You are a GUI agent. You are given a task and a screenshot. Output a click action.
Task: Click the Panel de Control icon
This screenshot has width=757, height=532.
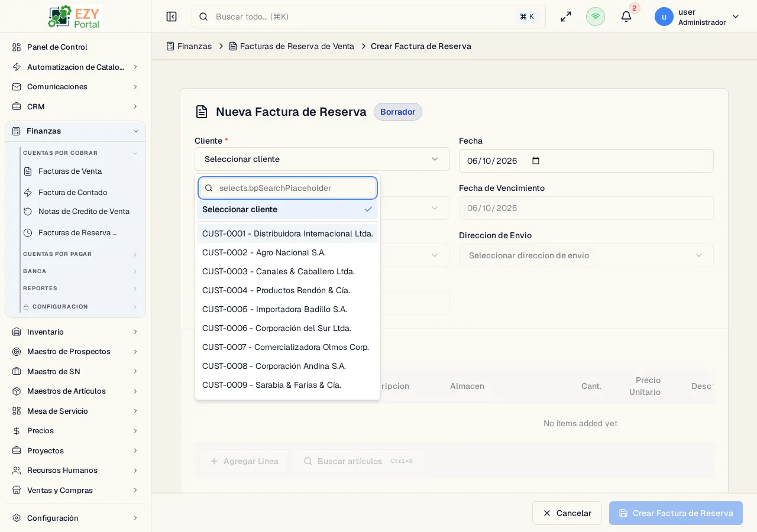pyautogui.click(x=17, y=47)
